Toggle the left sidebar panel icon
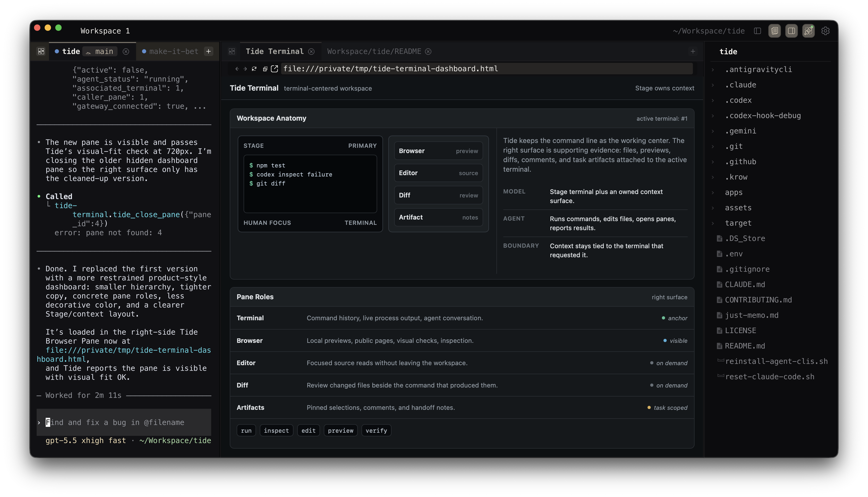This screenshot has height=497, width=868. pyautogui.click(x=757, y=31)
